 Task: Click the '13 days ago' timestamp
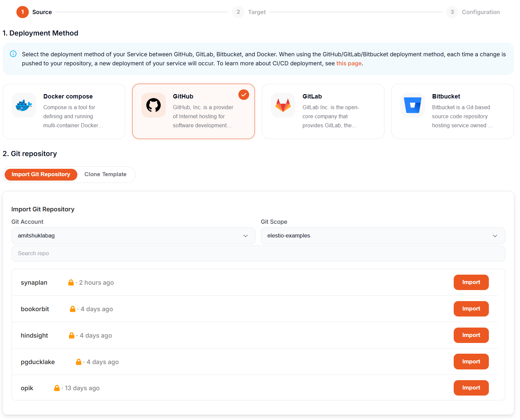click(82, 388)
